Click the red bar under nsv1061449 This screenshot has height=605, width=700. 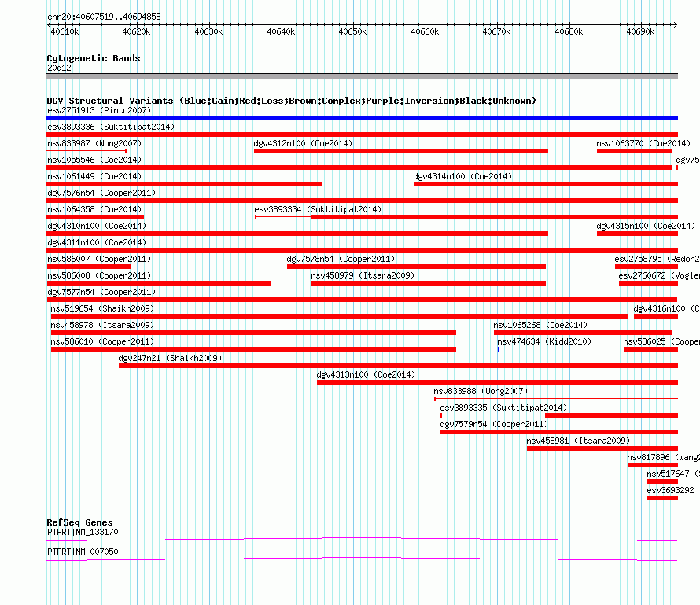(x=184, y=184)
